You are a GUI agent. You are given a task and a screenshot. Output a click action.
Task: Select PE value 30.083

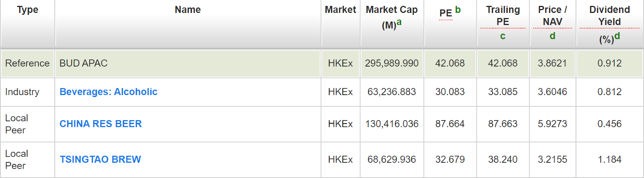(x=450, y=92)
